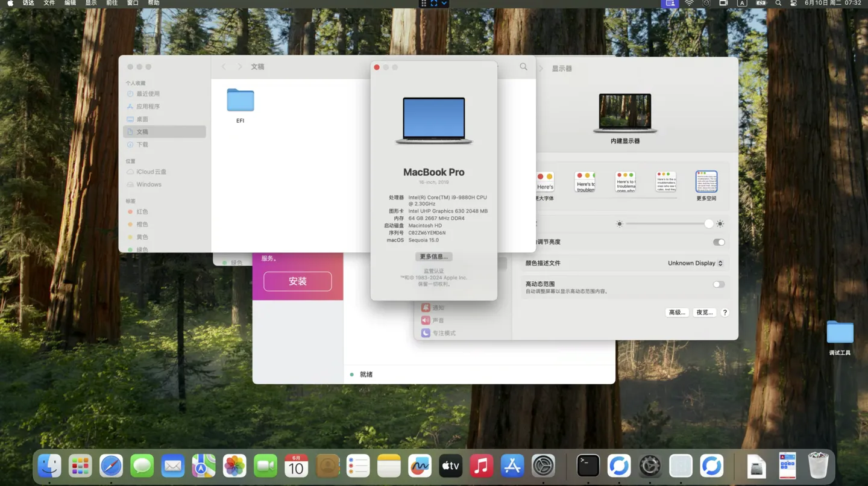Viewport: 868px width, 486px height.
Task: Expand the 颜色描述文件 Unknown Display dropdown
Action: (694, 263)
